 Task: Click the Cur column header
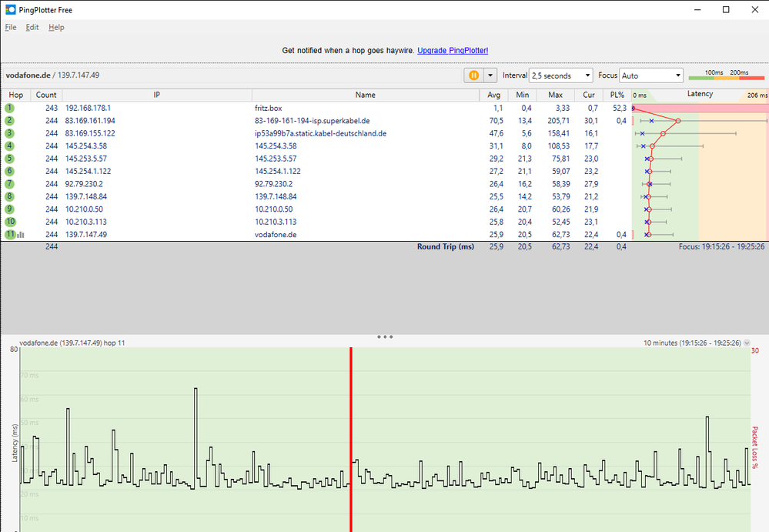(x=589, y=95)
